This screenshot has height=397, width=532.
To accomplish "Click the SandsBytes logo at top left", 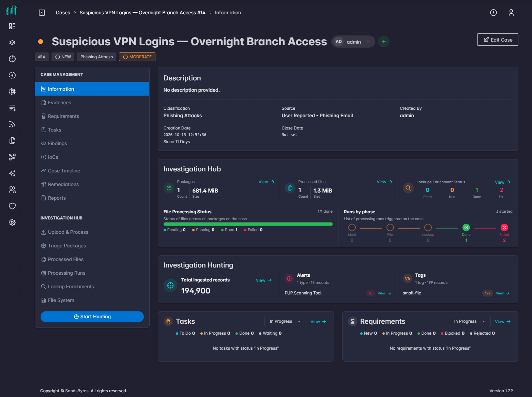I will coord(11,10).
